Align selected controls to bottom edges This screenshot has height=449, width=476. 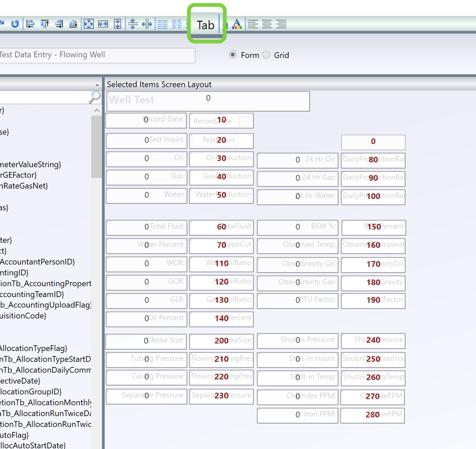(73, 24)
